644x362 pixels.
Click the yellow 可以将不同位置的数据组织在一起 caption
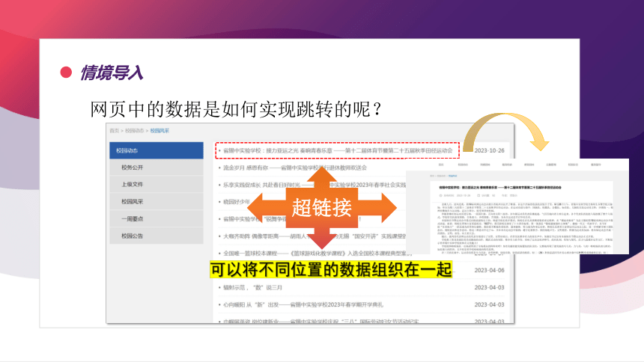tap(331, 270)
